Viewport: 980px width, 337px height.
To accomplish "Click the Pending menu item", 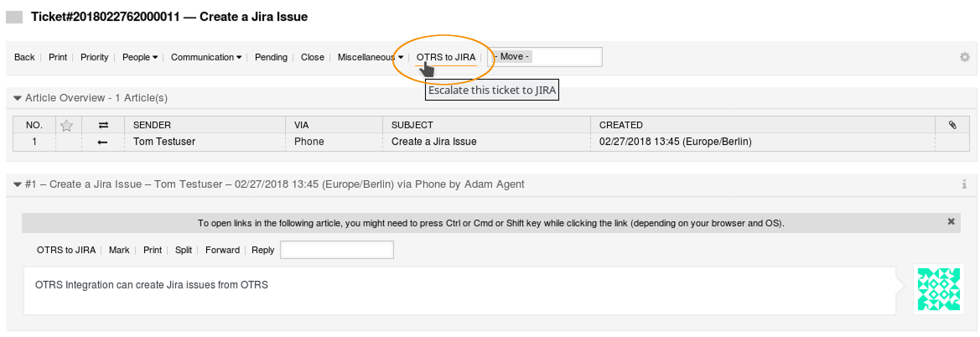I will pyautogui.click(x=271, y=57).
